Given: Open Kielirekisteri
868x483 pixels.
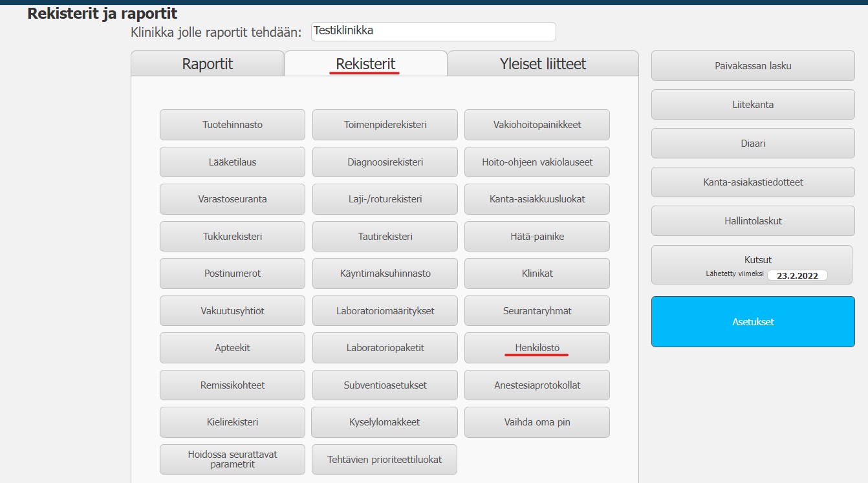Looking at the screenshot, I should (232, 422).
